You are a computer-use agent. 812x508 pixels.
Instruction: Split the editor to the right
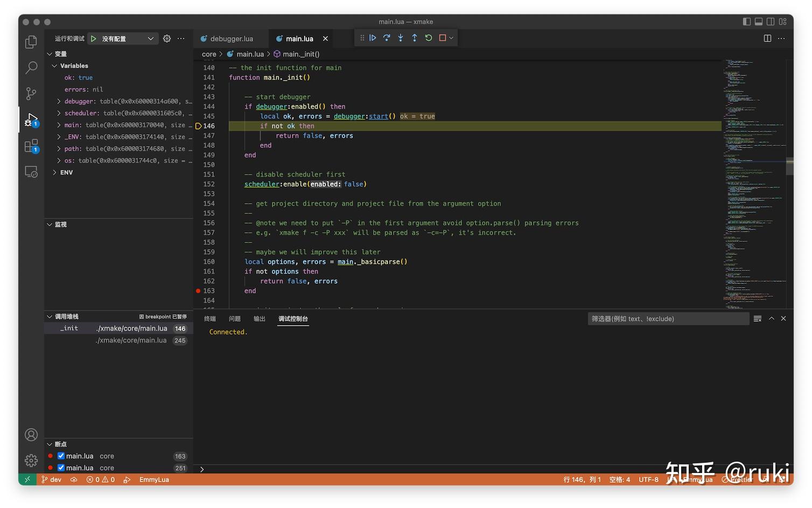click(767, 38)
